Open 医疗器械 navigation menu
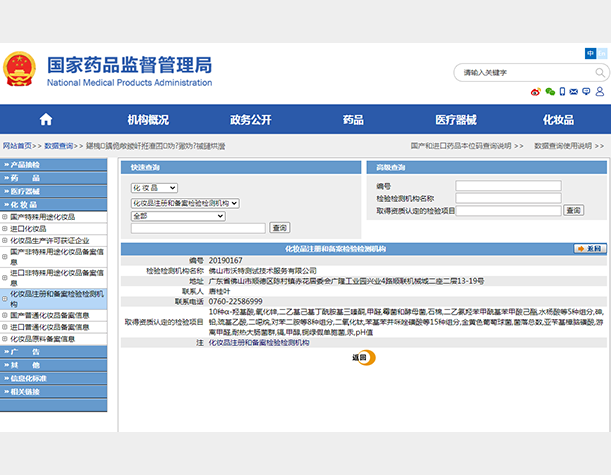Screen dimensions: 611x475 [456, 120]
